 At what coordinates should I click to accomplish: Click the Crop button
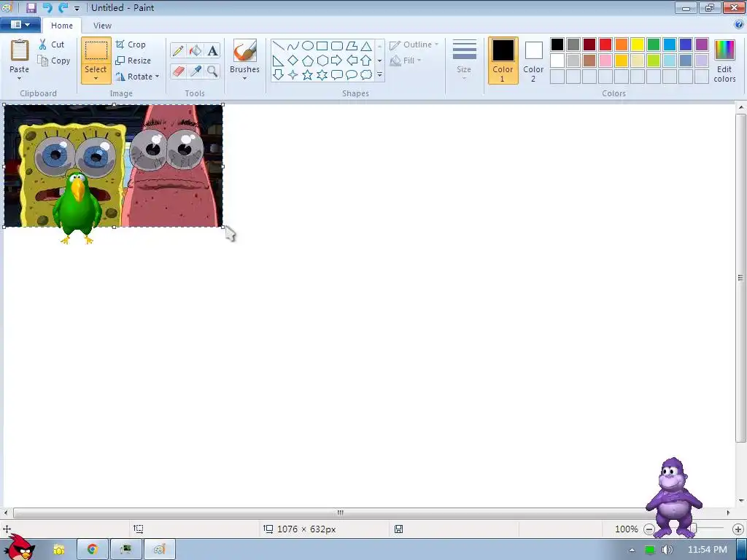click(131, 44)
